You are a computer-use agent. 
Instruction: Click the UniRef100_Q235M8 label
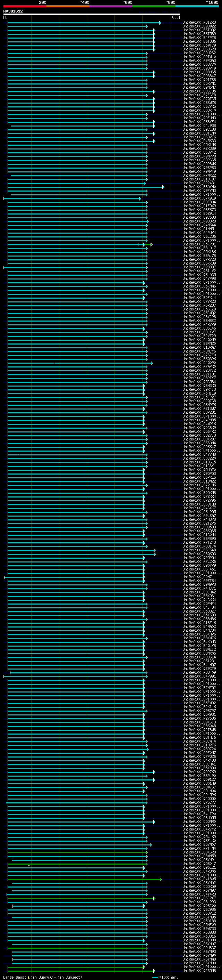tap(199, 971)
